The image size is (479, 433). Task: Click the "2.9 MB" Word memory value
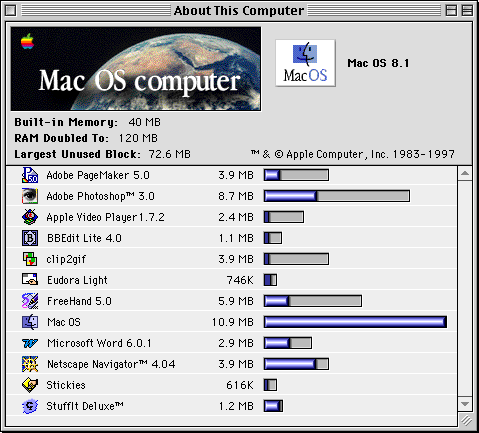coord(236,343)
